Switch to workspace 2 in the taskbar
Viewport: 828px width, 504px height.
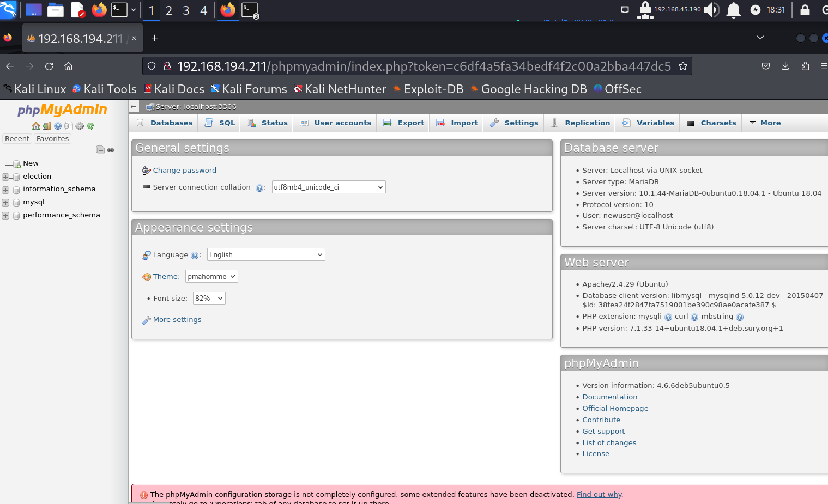(x=169, y=10)
